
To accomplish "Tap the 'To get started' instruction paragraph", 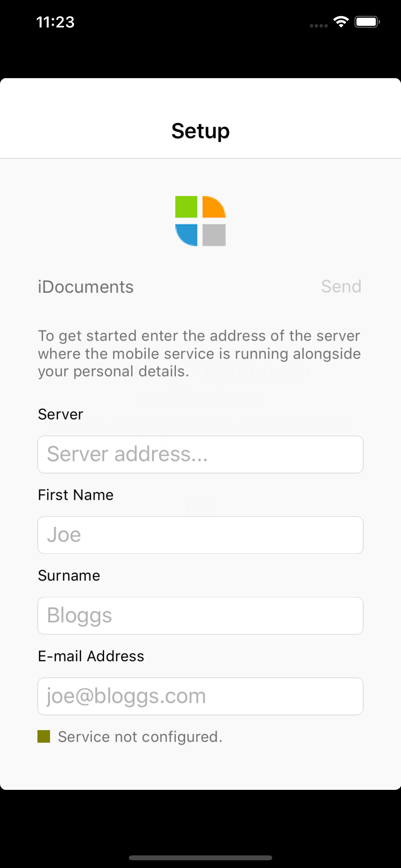I will pyautogui.click(x=199, y=354).
